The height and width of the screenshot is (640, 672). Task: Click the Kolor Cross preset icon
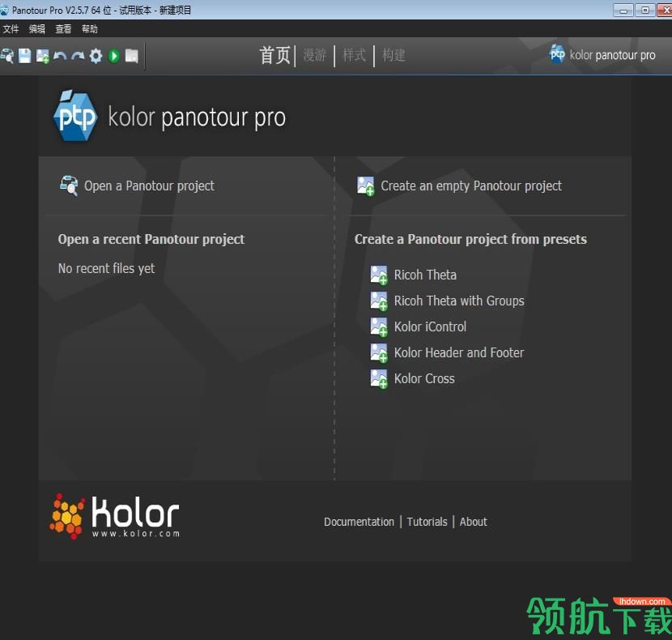click(x=379, y=379)
